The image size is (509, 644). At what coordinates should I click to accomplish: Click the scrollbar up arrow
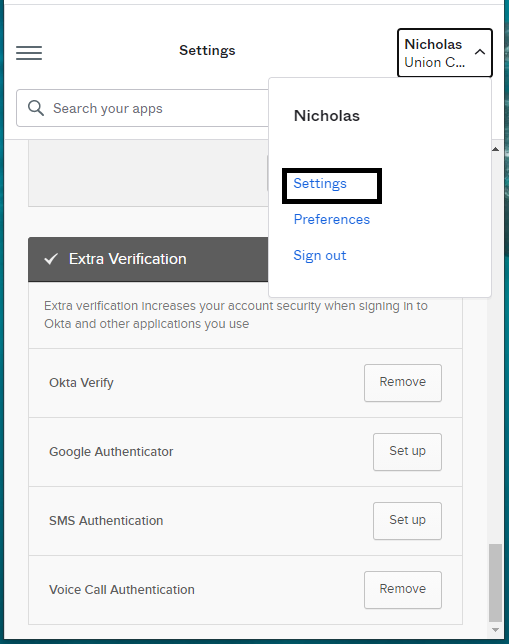[495, 149]
